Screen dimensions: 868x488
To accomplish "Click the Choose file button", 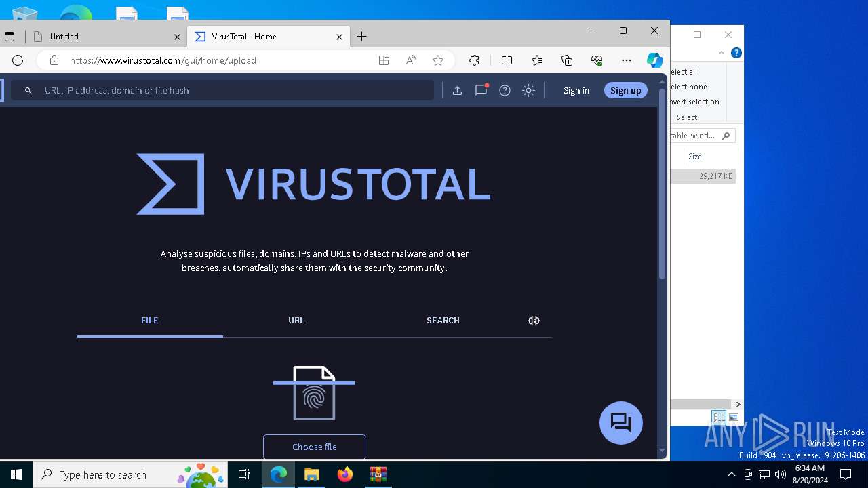I will point(315,447).
